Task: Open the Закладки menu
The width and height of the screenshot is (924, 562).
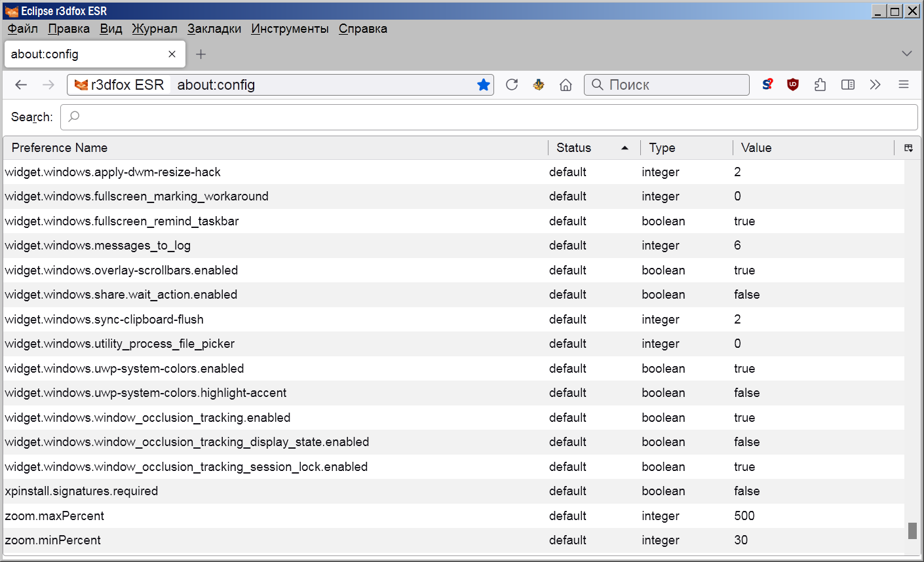Action: pyautogui.click(x=214, y=29)
